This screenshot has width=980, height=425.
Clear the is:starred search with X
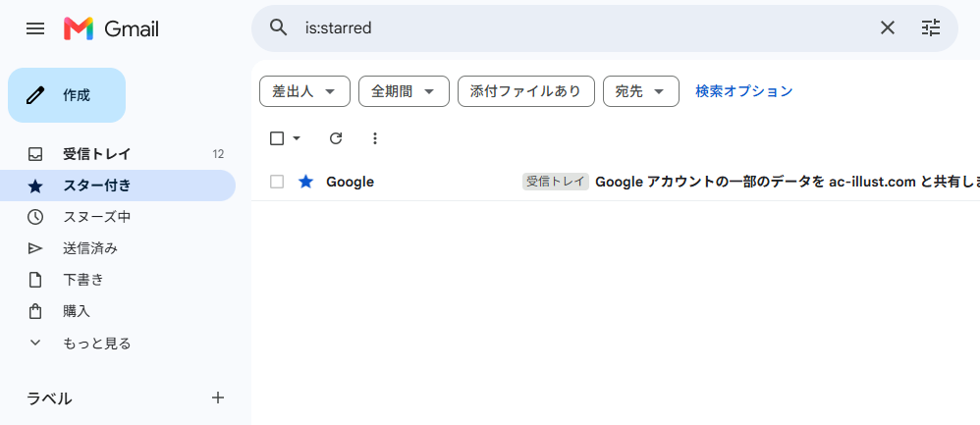click(x=887, y=27)
